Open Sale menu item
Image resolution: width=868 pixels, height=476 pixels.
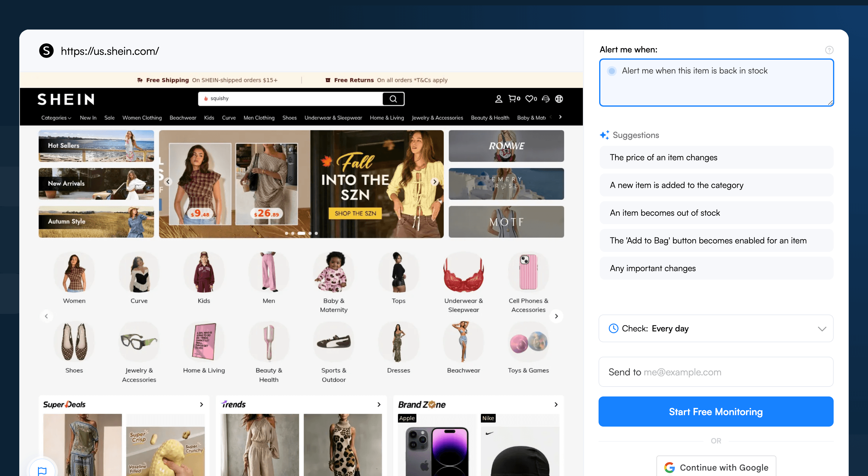coord(109,117)
